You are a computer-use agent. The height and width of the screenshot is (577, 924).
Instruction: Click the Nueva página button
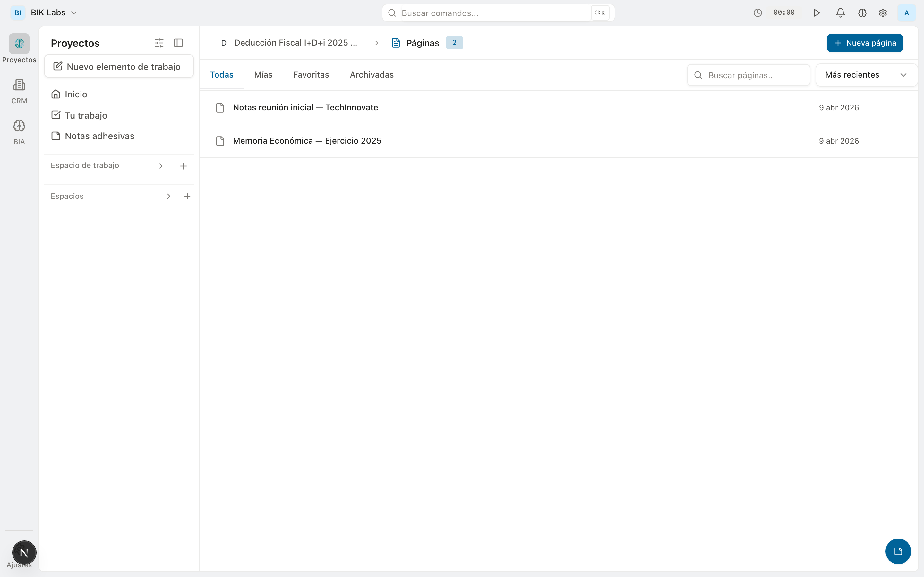(864, 43)
